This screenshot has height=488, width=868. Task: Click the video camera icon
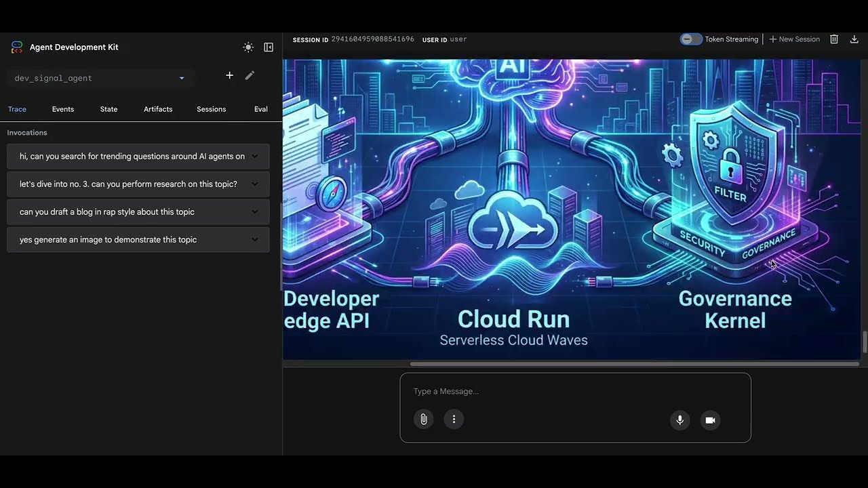coord(710,420)
